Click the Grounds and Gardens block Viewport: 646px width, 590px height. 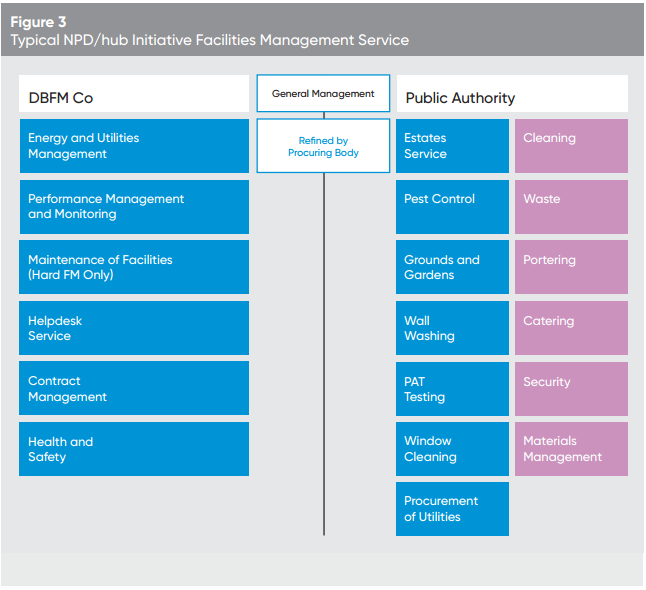452,267
